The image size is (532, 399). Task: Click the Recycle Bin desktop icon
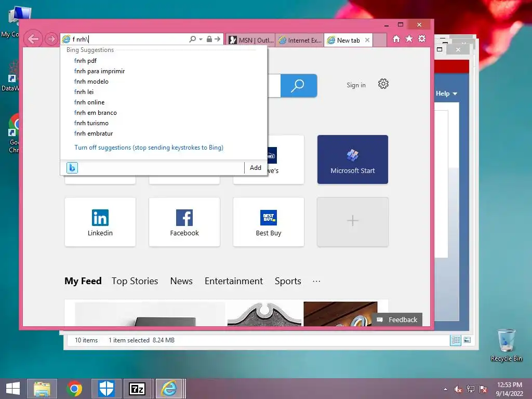506,345
